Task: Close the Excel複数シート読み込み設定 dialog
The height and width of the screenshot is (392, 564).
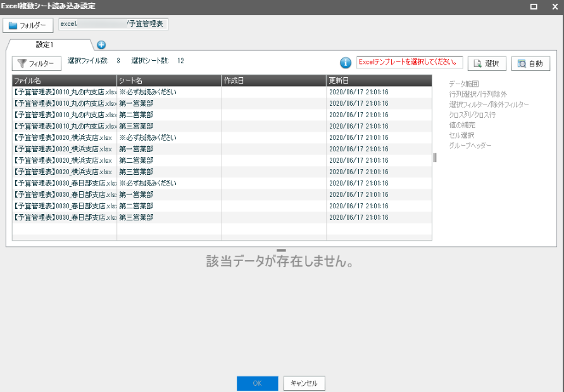Action: click(x=555, y=6)
